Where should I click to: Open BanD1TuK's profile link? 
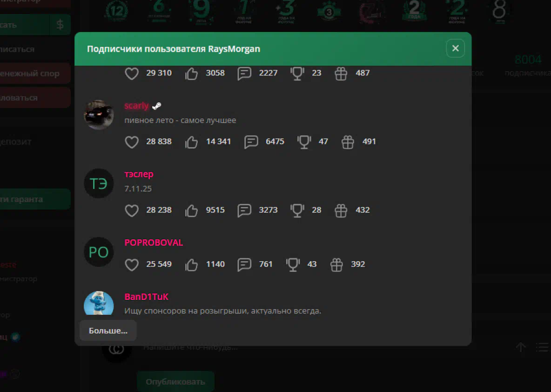(x=146, y=297)
